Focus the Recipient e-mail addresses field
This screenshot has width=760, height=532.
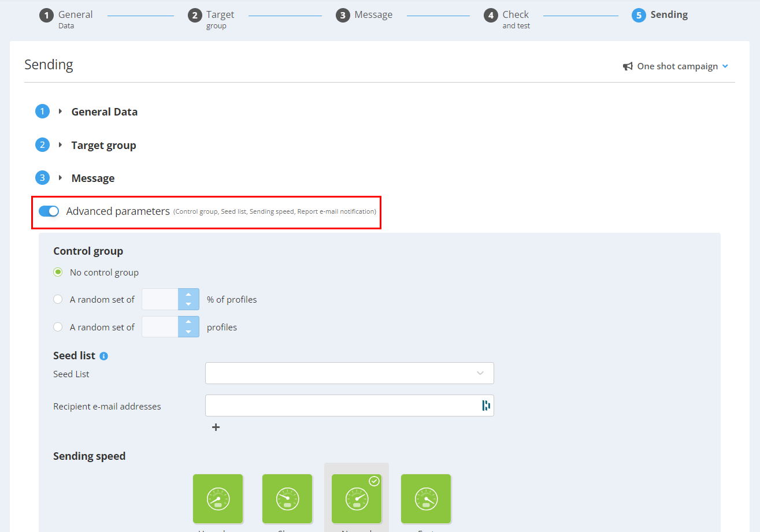pyautogui.click(x=350, y=405)
